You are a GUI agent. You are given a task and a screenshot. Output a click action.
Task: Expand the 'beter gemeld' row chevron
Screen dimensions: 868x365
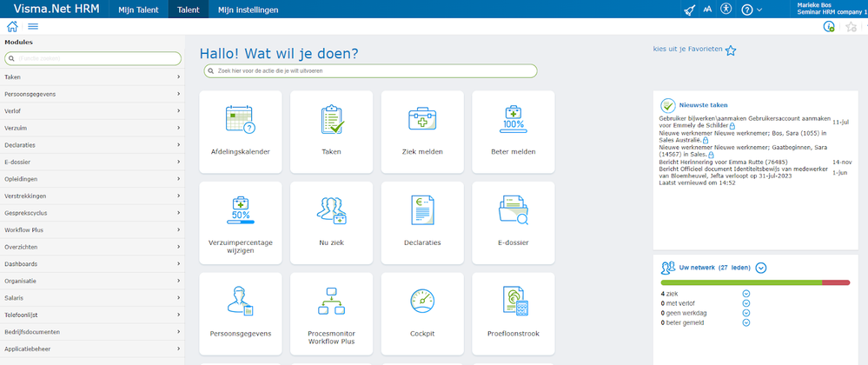pos(745,322)
